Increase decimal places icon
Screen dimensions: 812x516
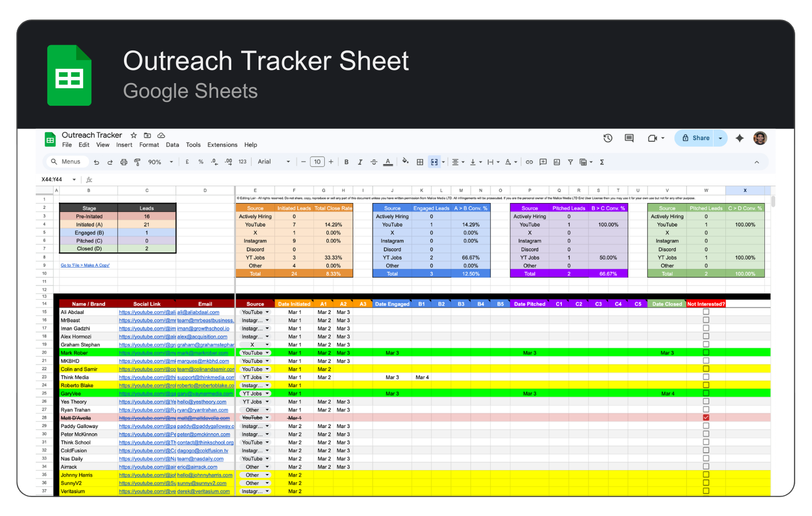(228, 162)
